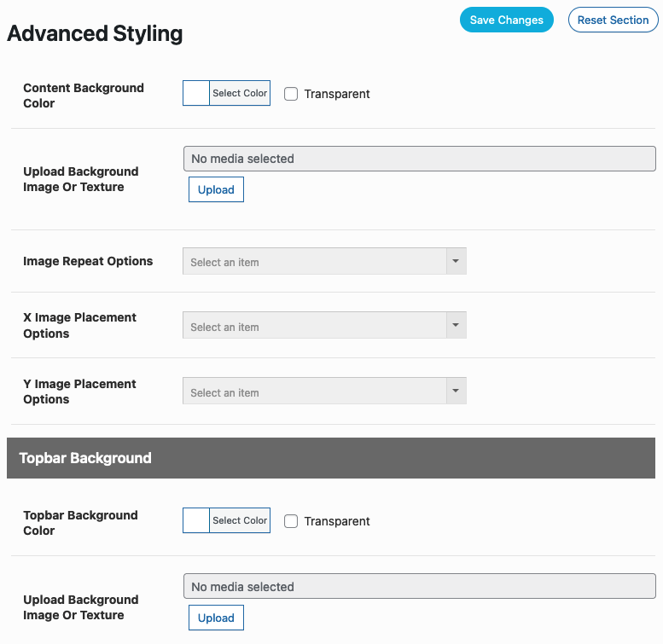Click the arrow of X Image Placement Options
Viewport: 663px width, 644px height.
click(x=456, y=325)
